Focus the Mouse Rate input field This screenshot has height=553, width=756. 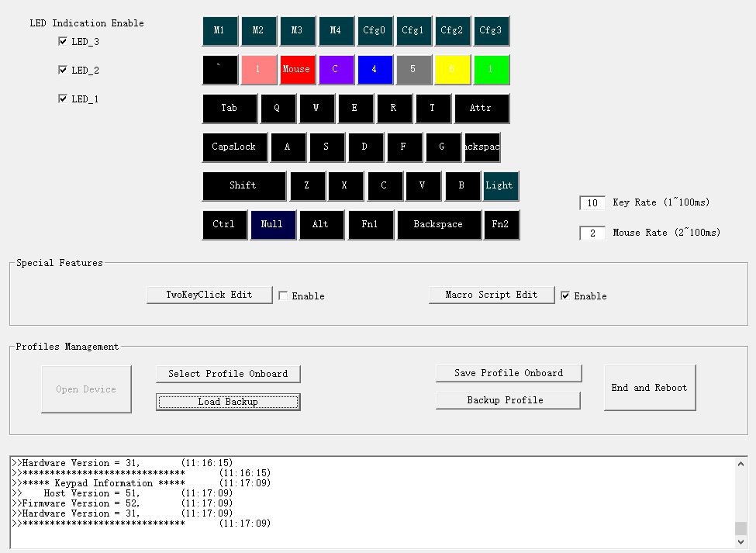coord(592,233)
